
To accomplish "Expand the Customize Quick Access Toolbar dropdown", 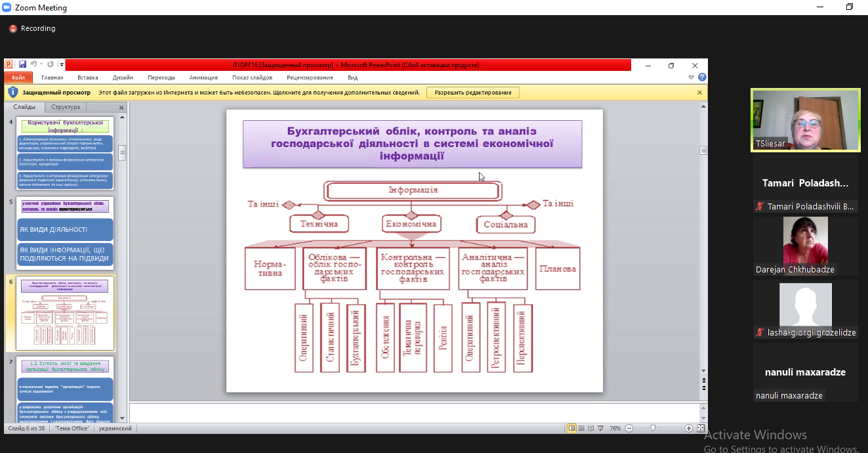I will [62, 64].
